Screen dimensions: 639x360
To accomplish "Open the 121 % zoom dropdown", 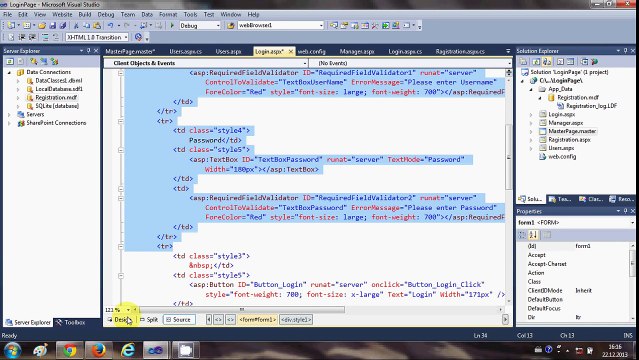I will pos(128,310).
